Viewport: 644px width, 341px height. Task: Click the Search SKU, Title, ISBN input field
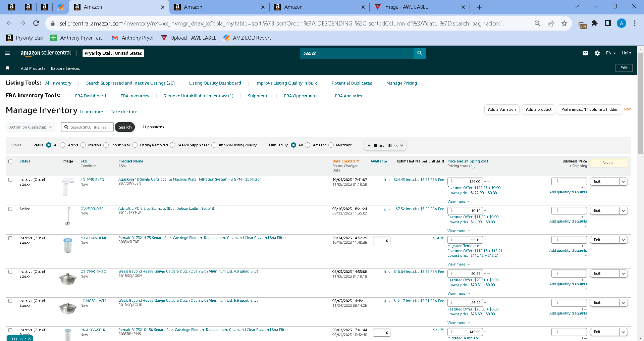click(87, 127)
